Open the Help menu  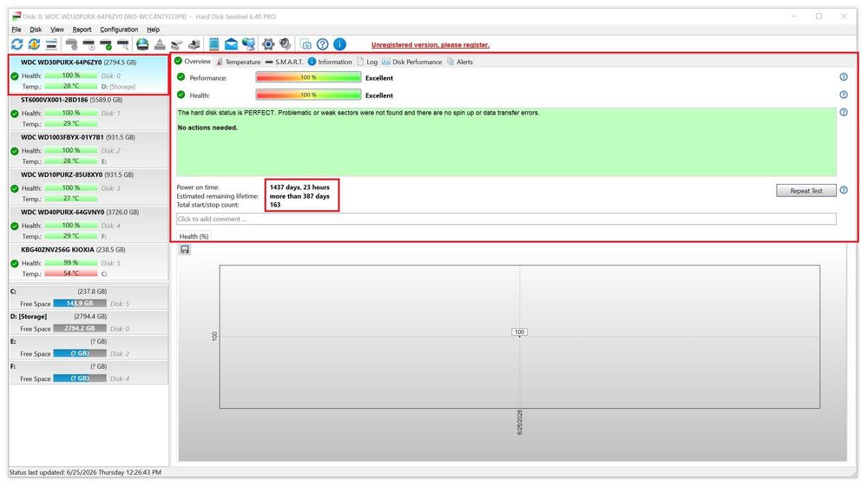pos(154,30)
